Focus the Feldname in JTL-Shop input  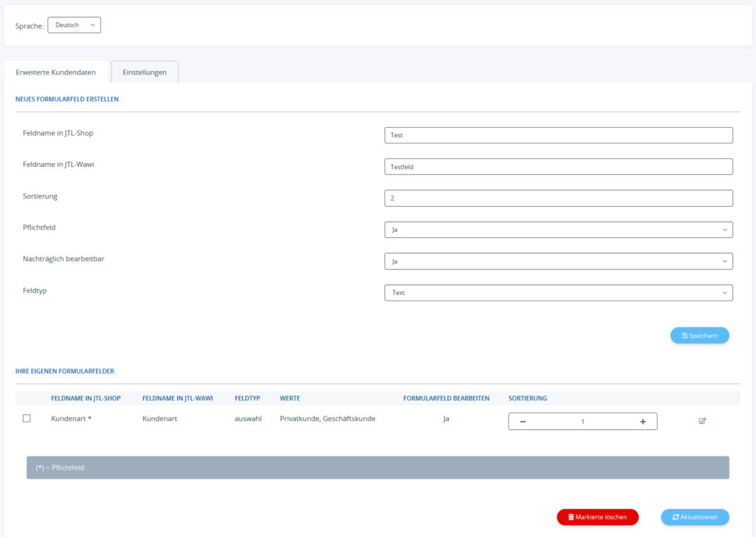tap(558, 135)
